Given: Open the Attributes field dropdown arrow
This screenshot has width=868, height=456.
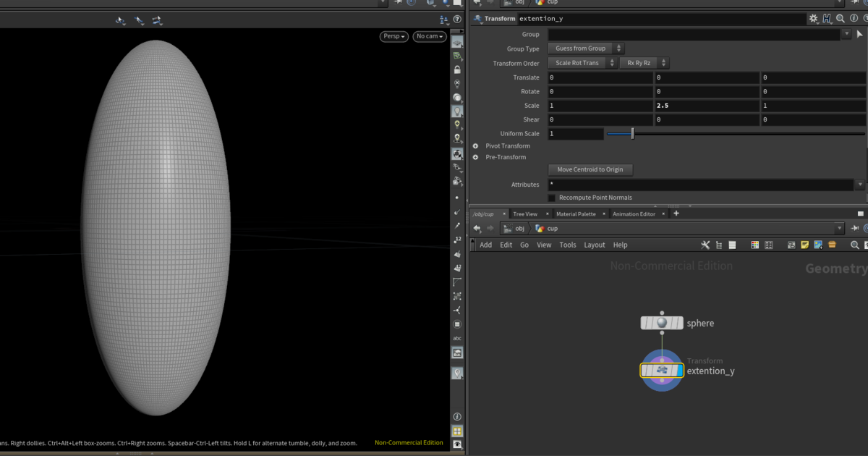Looking at the screenshot, I should 859,185.
